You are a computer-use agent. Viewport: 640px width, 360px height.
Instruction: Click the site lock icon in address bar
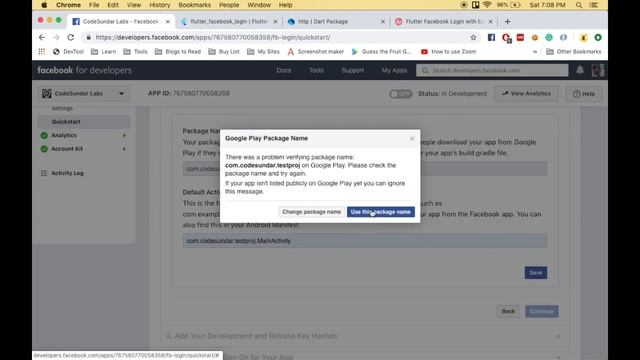pos(88,37)
